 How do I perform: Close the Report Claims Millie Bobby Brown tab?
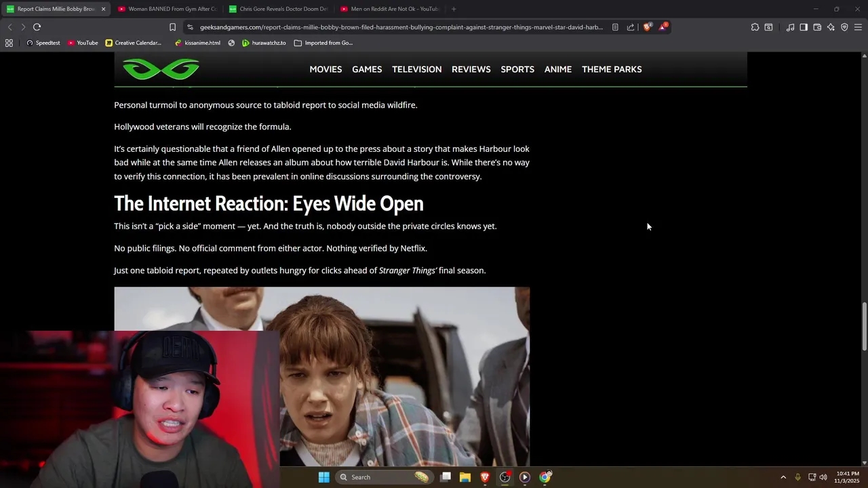coord(103,9)
